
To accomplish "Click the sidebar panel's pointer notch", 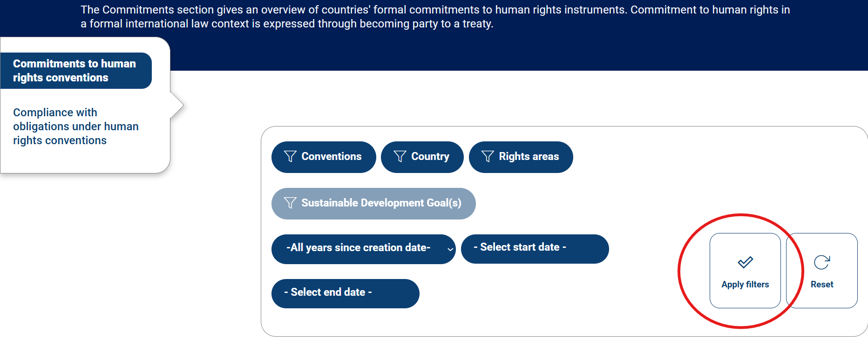I will click(177, 106).
